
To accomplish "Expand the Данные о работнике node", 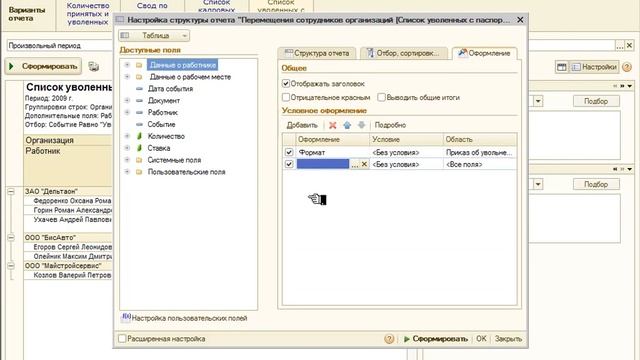I will coord(127,65).
